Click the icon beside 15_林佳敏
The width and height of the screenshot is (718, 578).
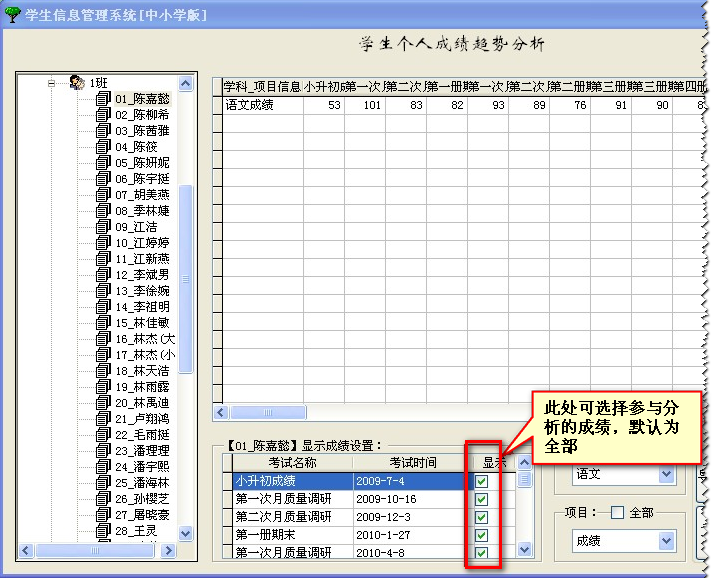pos(103,322)
